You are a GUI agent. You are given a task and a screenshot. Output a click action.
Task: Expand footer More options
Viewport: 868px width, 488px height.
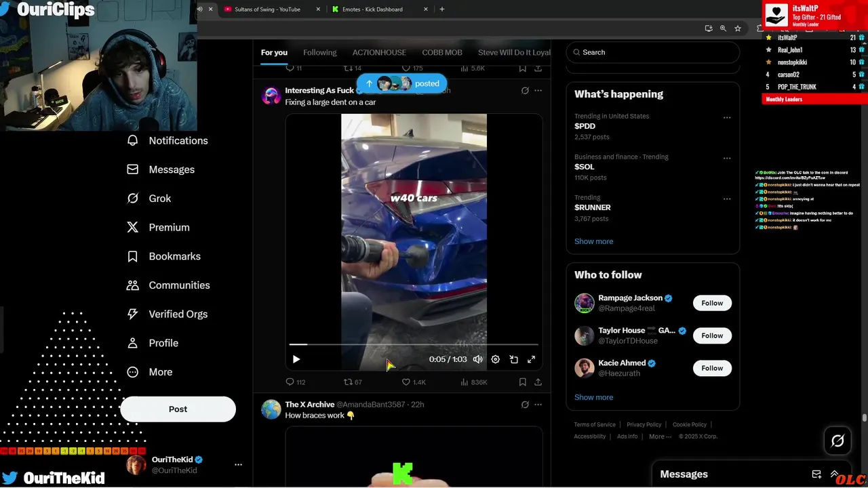point(660,436)
